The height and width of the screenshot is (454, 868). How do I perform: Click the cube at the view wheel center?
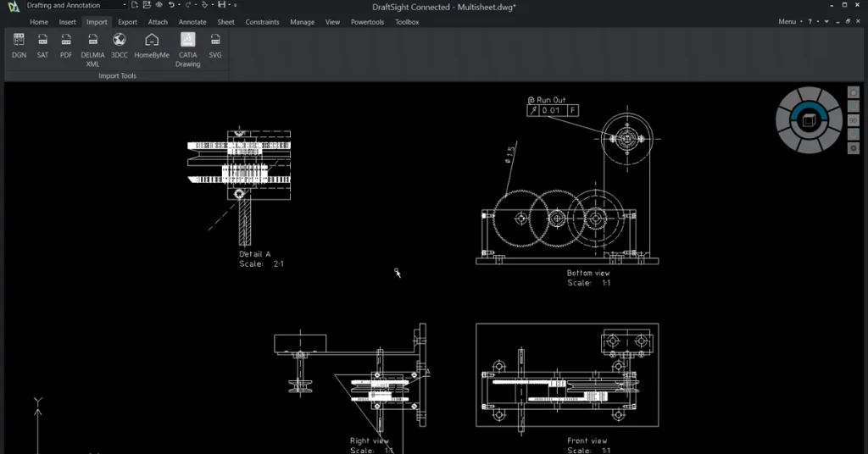(x=809, y=119)
